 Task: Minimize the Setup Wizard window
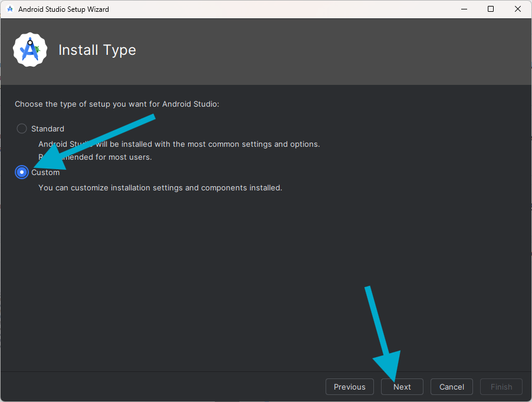[464, 9]
